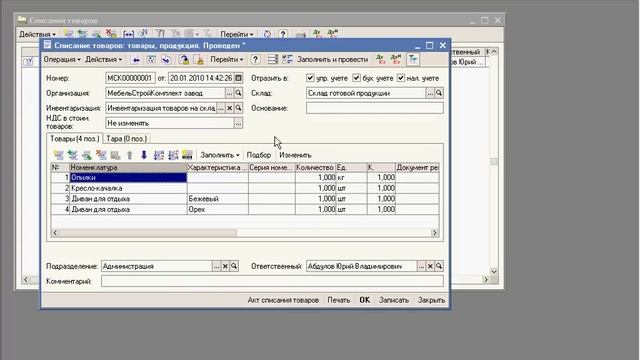Click the Номер field МСК00000001

pos(130,78)
